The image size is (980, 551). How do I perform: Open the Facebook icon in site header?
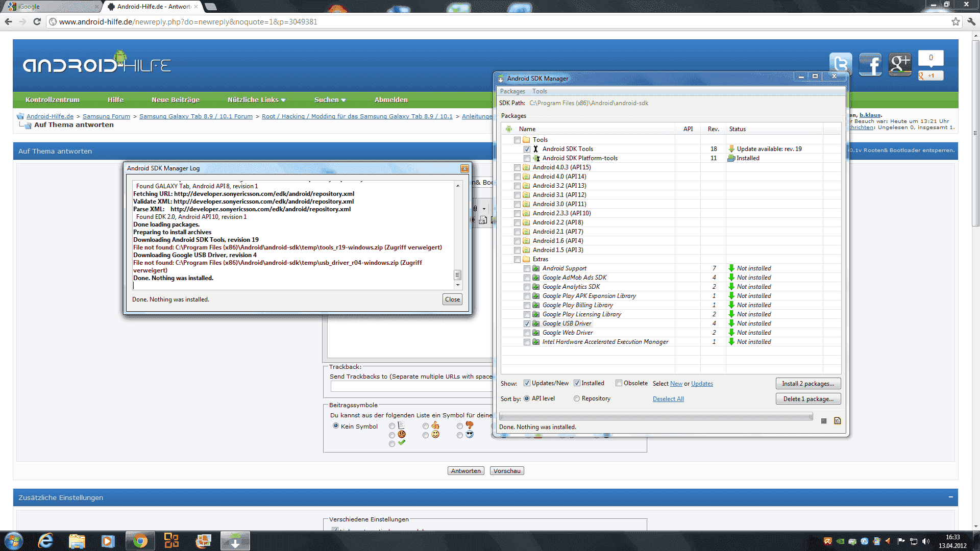pos(870,64)
